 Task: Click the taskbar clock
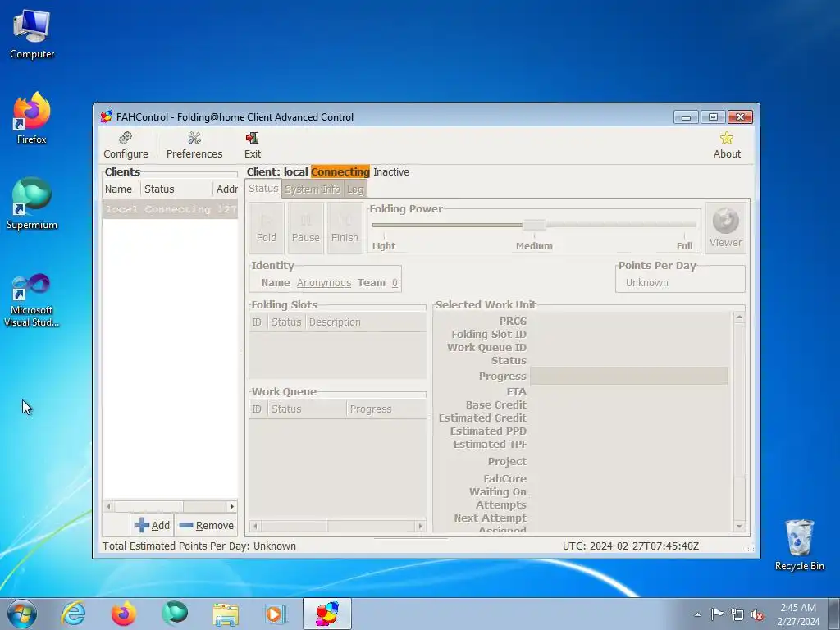798,614
